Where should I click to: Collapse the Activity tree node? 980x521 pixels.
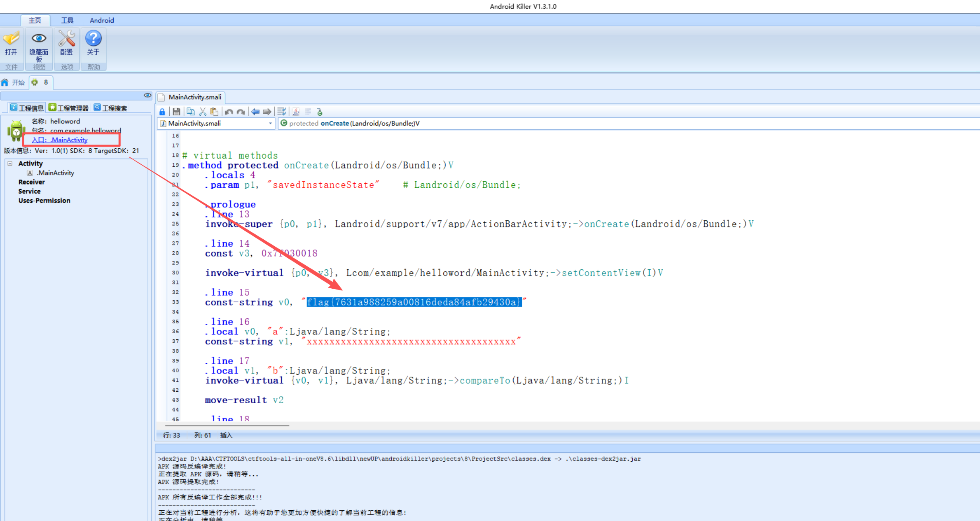pyautogui.click(x=10, y=164)
